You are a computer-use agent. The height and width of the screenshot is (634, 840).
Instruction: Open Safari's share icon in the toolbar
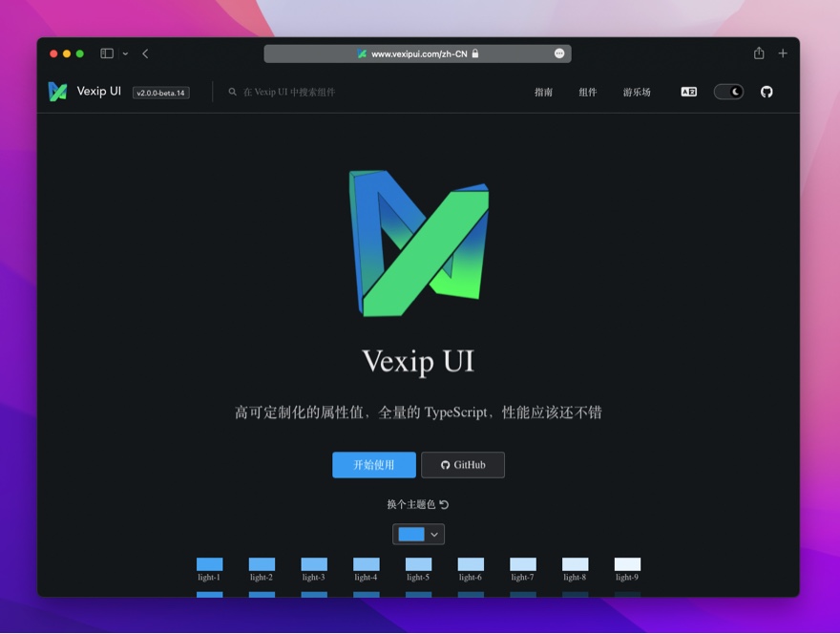coord(759,54)
